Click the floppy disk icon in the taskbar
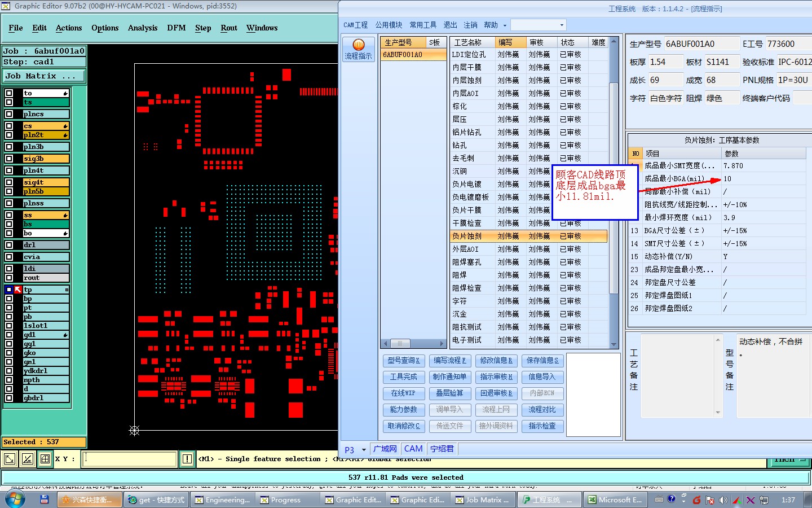Viewport: 812px width, 508px height. click(45, 500)
